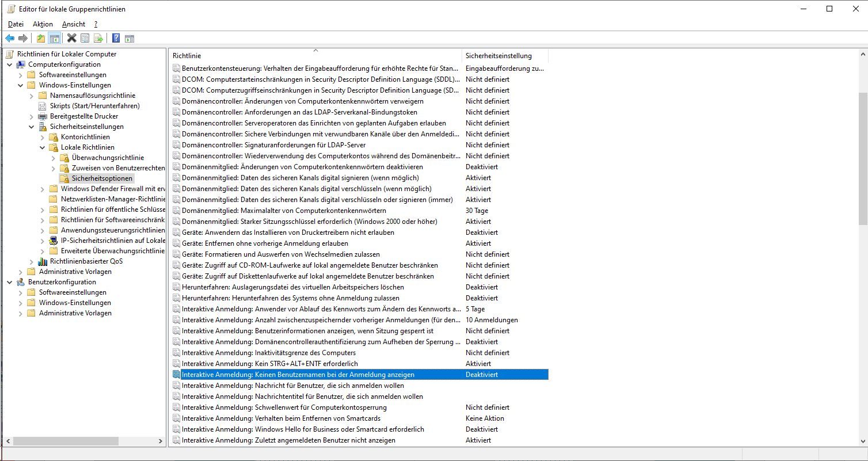Expand the Richtlinienbasierter QoS node
This screenshot has height=461, width=868.
32,261
